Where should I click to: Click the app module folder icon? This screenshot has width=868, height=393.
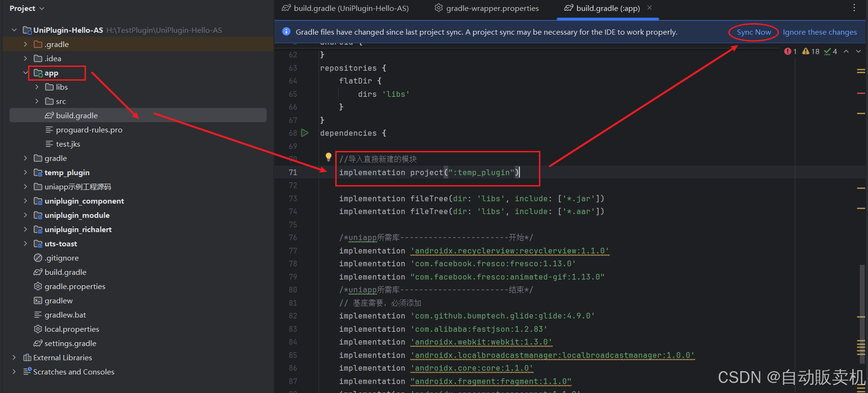[38, 73]
